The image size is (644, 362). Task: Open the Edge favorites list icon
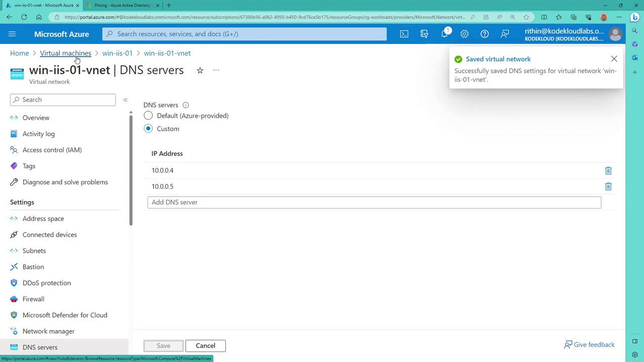pos(558,17)
